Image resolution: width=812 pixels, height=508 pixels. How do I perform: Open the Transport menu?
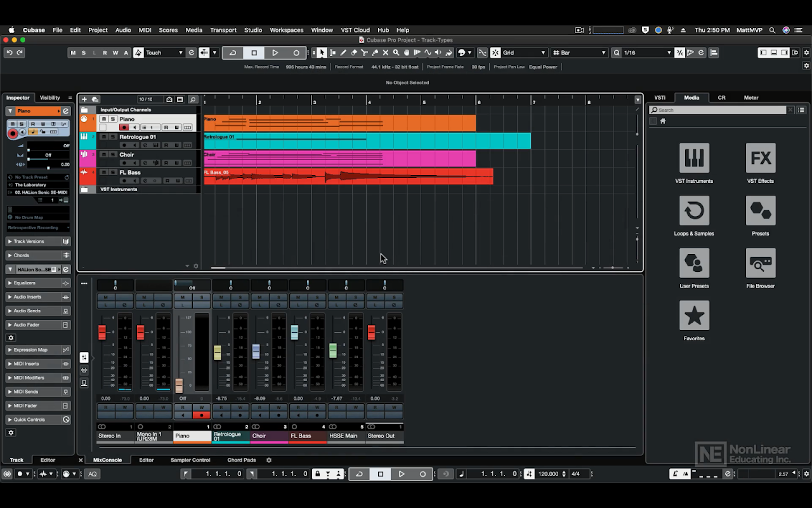coord(223,30)
